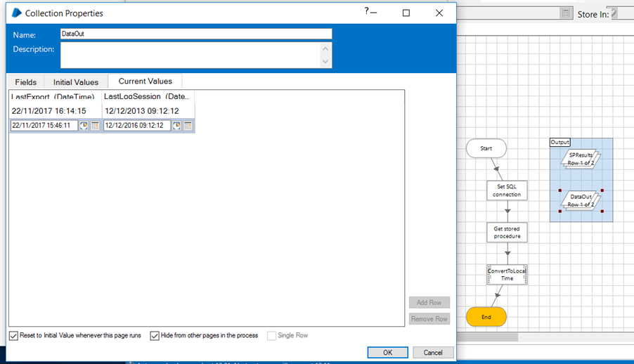Screen dimensions: 634x364
Task: Click the Remove Row button
Action: pyautogui.click(x=429, y=319)
